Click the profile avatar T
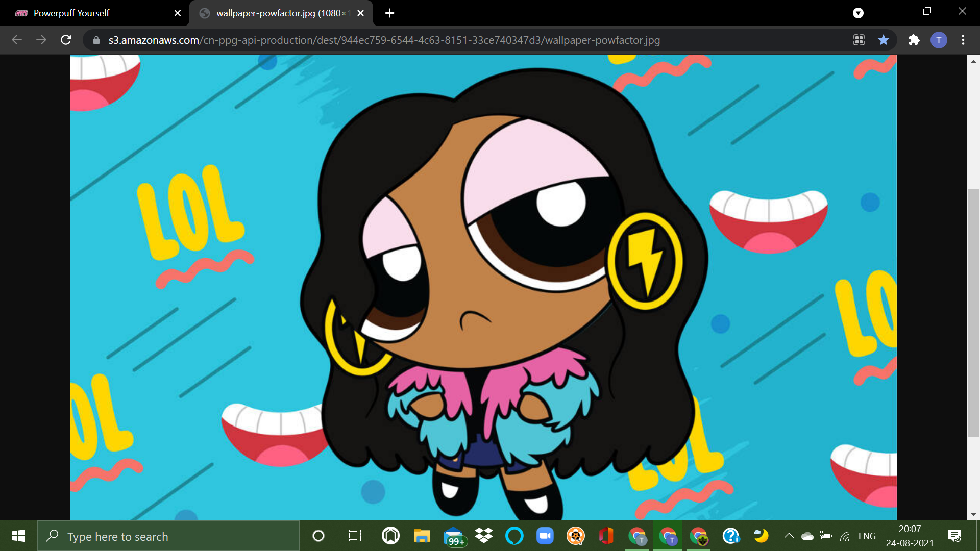The height and width of the screenshot is (551, 980). [939, 40]
